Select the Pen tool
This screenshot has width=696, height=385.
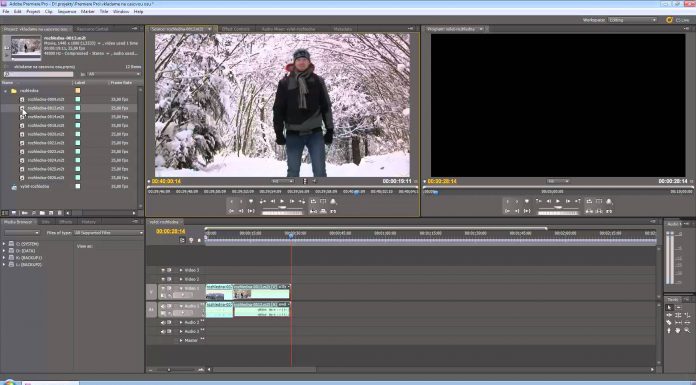(x=669, y=331)
